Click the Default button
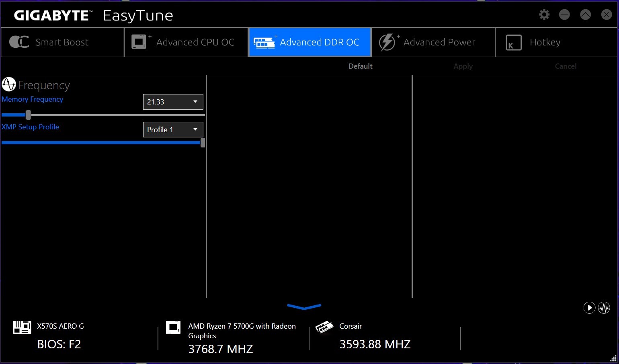Screen dimensions: 619x364 click(x=361, y=66)
